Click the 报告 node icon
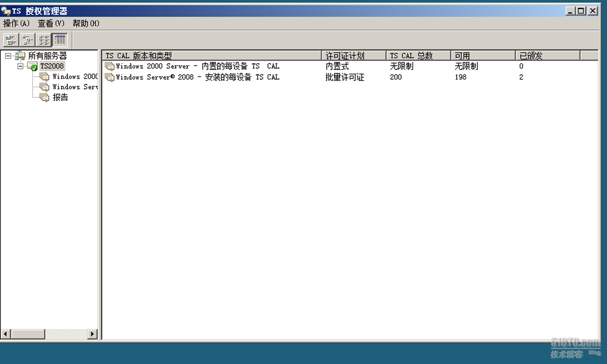Screen dimensions: 607x364 (45, 97)
